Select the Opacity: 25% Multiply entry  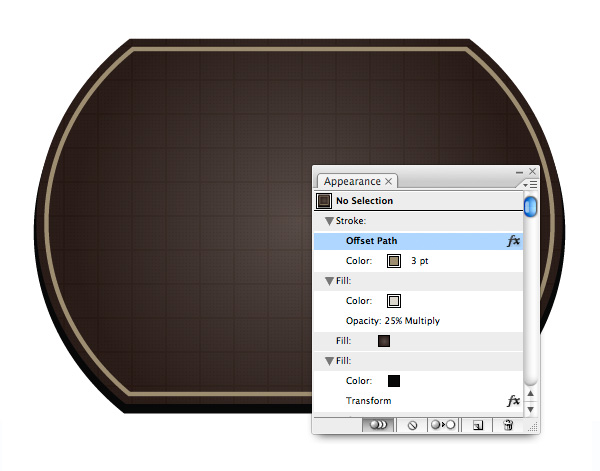392,321
